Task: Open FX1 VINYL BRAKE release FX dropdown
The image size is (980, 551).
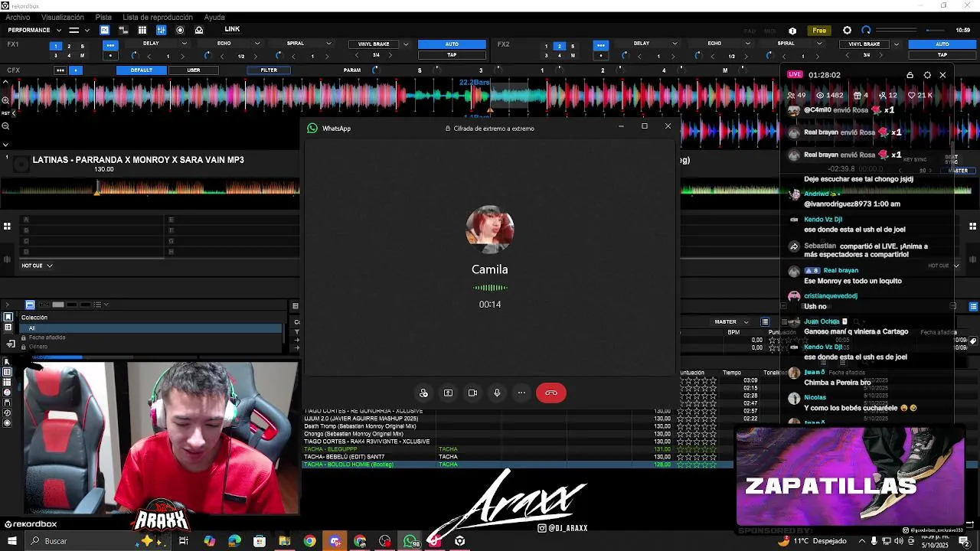Action: [x=406, y=44]
